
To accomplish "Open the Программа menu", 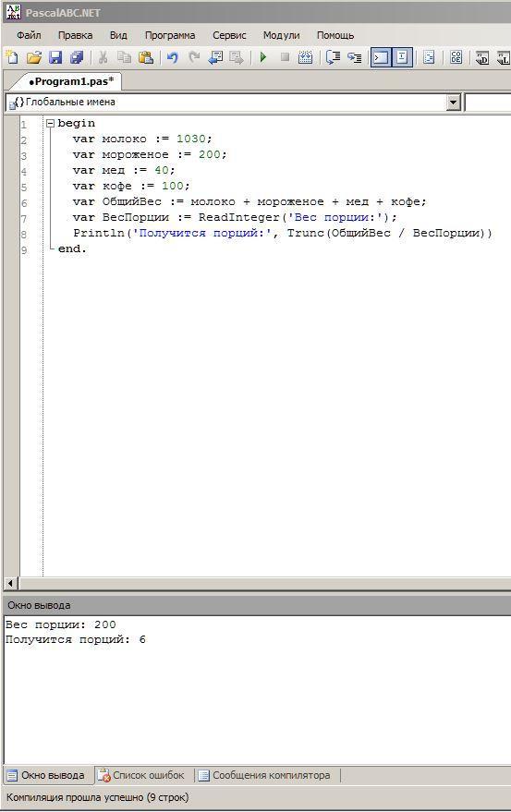I will point(170,35).
